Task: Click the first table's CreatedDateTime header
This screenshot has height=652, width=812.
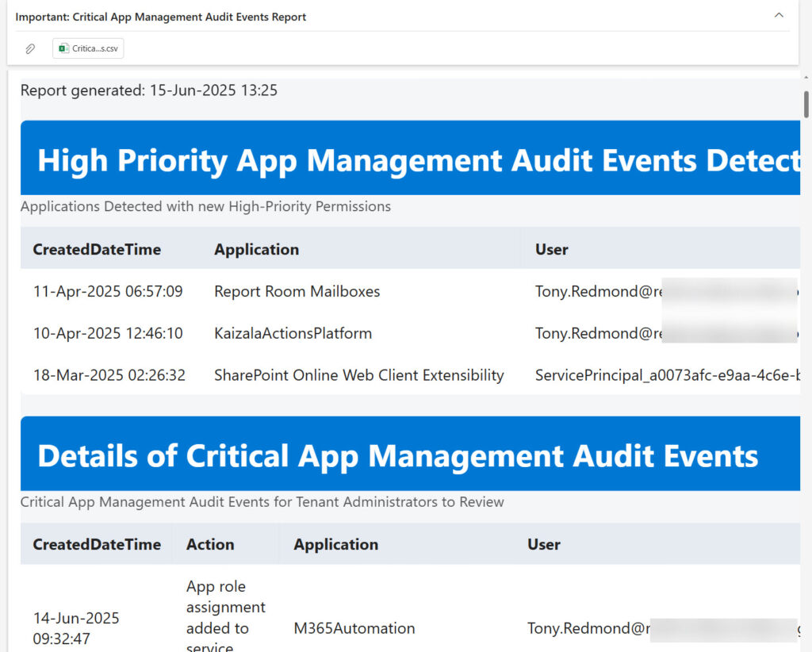Action: pos(97,249)
